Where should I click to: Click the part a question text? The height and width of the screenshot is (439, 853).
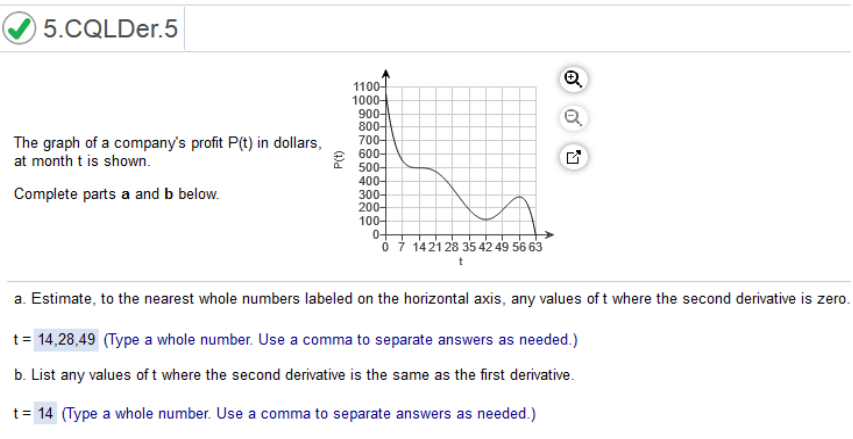click(x=431, y=299)
